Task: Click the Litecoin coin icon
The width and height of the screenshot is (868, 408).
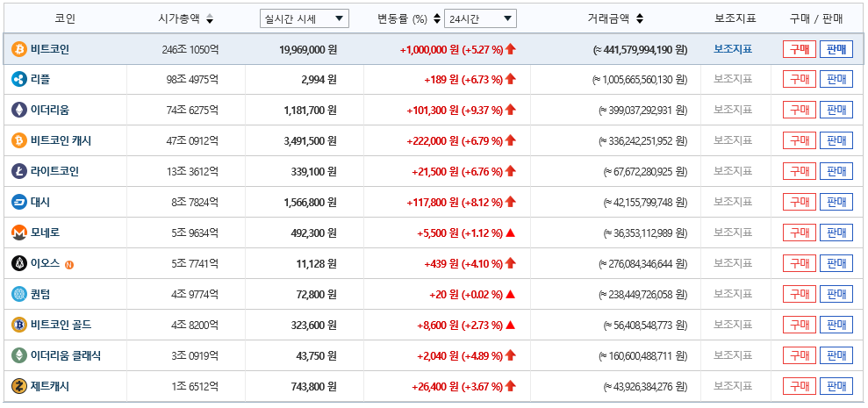Action: 19,172
